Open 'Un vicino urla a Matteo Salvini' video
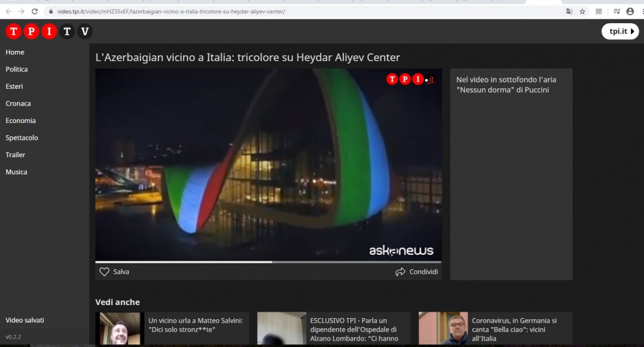The height and width of the screenshot is (347, 644). click(196, 325)
